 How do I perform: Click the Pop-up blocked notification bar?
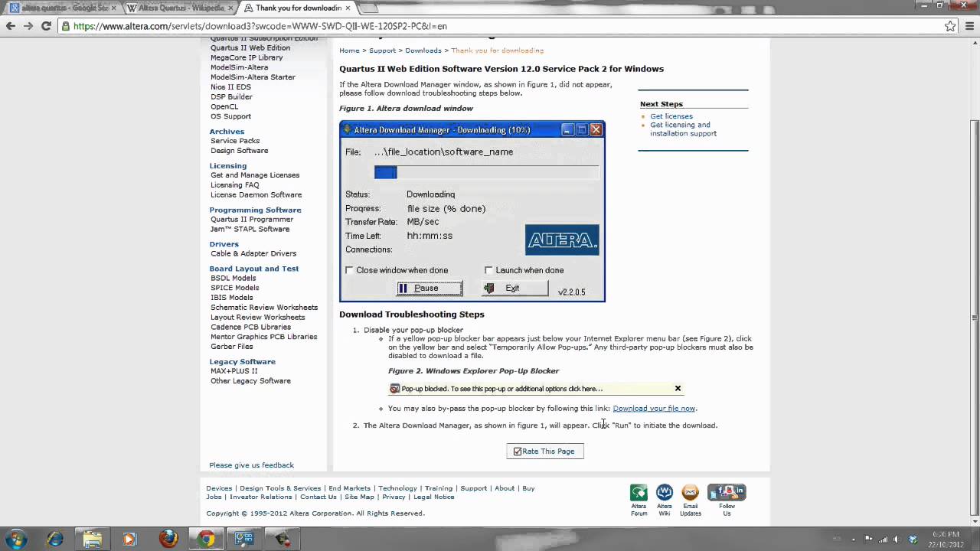[x=535, y=389]
